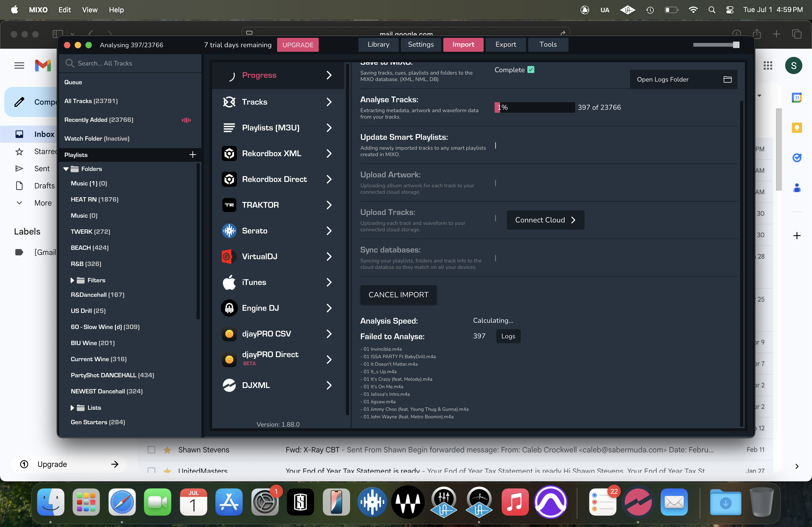Open the Settings tab
Image resolution: width=812 pixels, height=527 pixels.
click(421, 45)
